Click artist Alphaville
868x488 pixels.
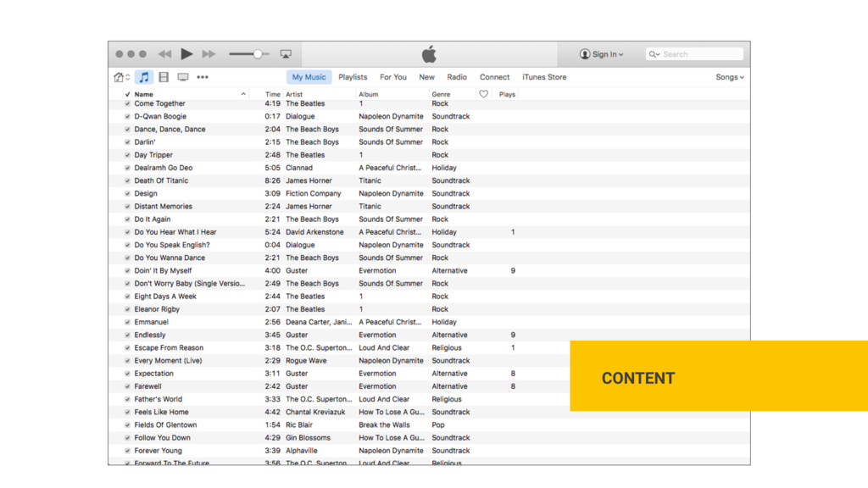click(302, 451)
